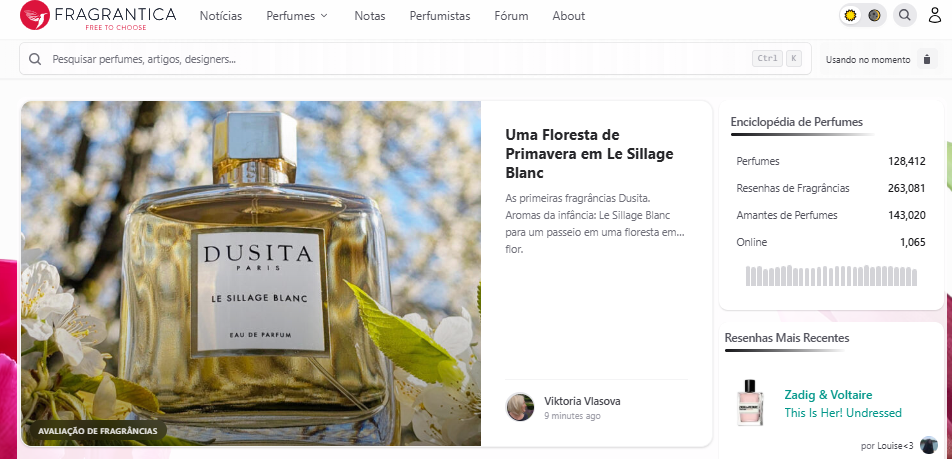The width and height of the screenshot is (952, 459).
Task: Switch to light theme sun icon
Action: click(851, 16)
